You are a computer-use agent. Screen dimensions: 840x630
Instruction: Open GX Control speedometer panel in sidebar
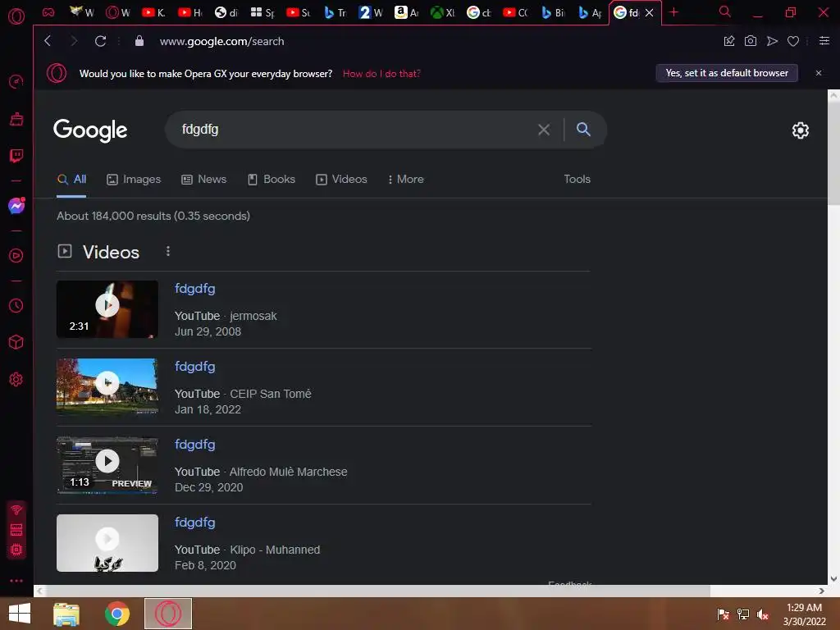(x=16, y=81)
